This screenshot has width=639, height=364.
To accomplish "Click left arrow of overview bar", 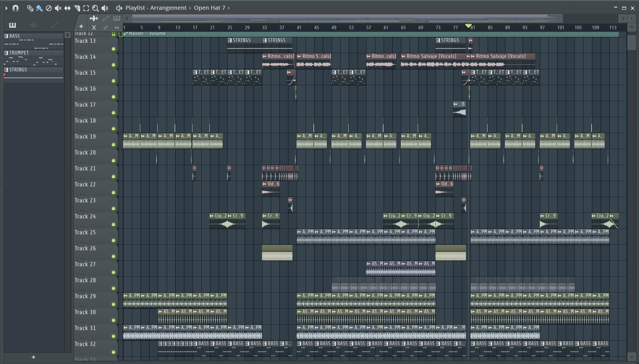I will [x=127, y=18].
